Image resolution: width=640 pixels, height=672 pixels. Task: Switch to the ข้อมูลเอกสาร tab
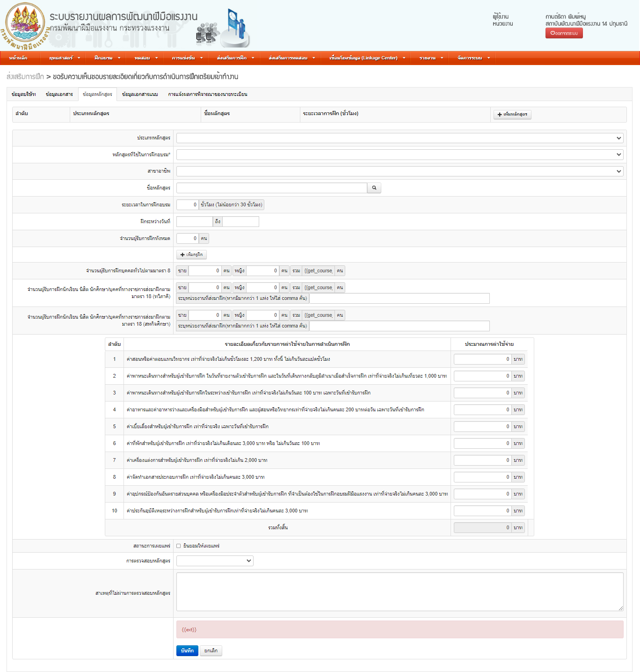click(x=59, y=94)
